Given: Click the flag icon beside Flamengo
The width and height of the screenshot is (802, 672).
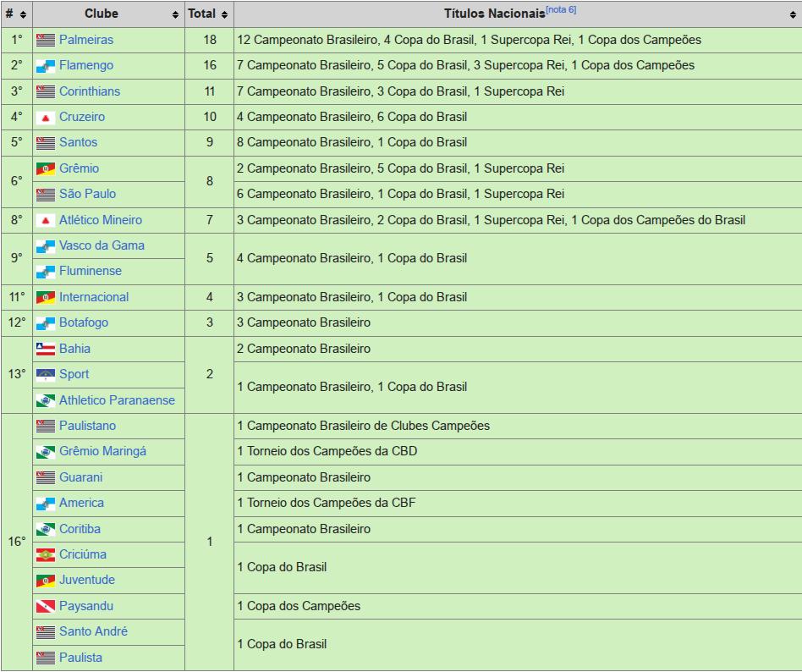Looking at the screenshot, I should click(x=46, y=66).
